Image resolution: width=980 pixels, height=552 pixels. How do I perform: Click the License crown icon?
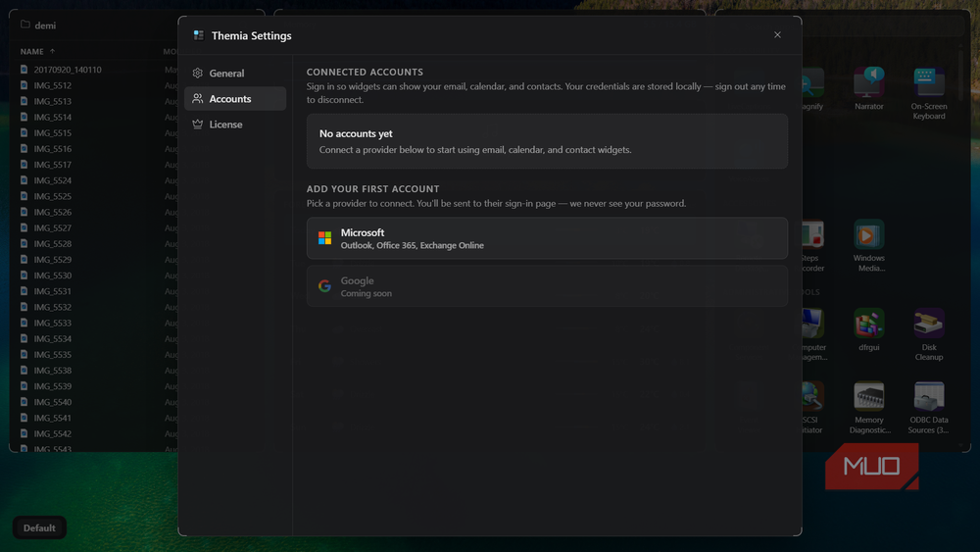tap(198, 125)
